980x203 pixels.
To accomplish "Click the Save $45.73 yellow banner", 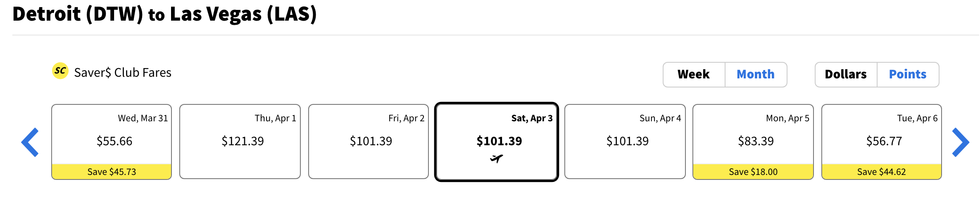I will (x=112, y=172).
